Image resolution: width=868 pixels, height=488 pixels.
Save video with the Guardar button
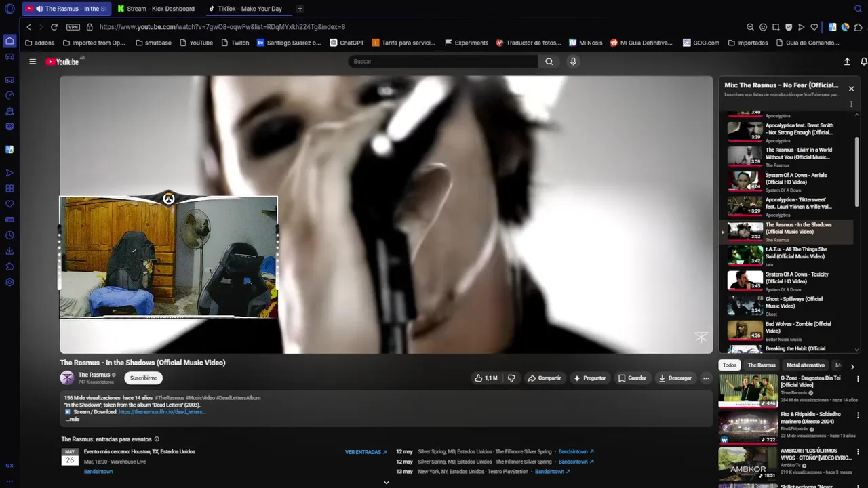(632, 378)
